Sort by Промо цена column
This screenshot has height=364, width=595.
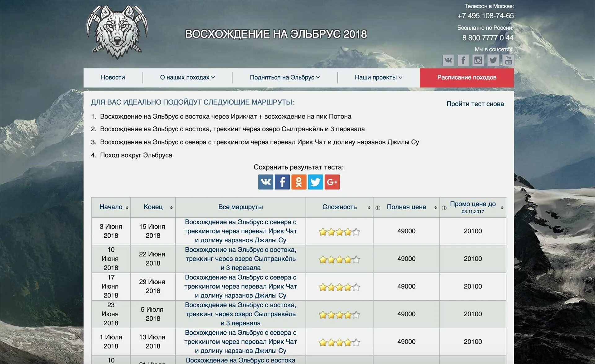[x=473, y=207]
